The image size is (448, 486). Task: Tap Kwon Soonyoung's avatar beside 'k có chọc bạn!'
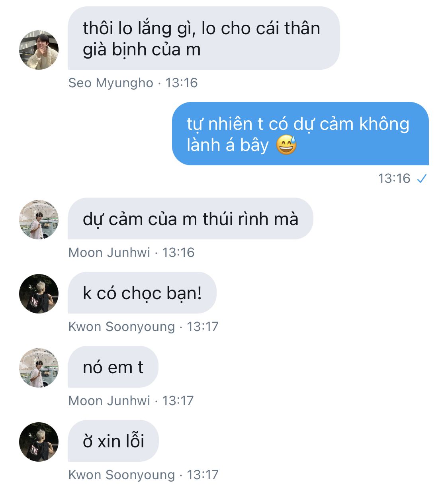[39, 294]
